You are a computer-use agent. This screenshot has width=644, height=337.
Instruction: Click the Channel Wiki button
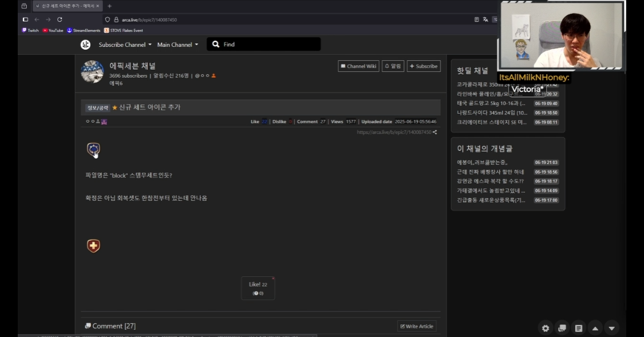(x=358, y=66)
